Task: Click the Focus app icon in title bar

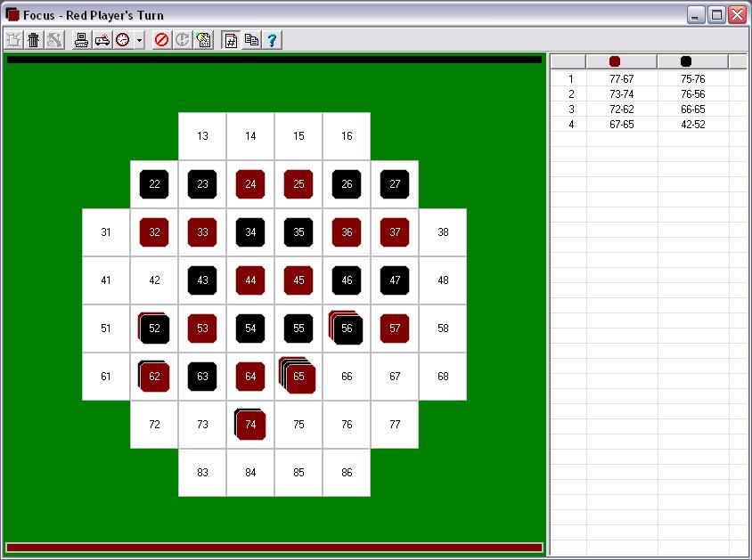Action: coord(12,15)
